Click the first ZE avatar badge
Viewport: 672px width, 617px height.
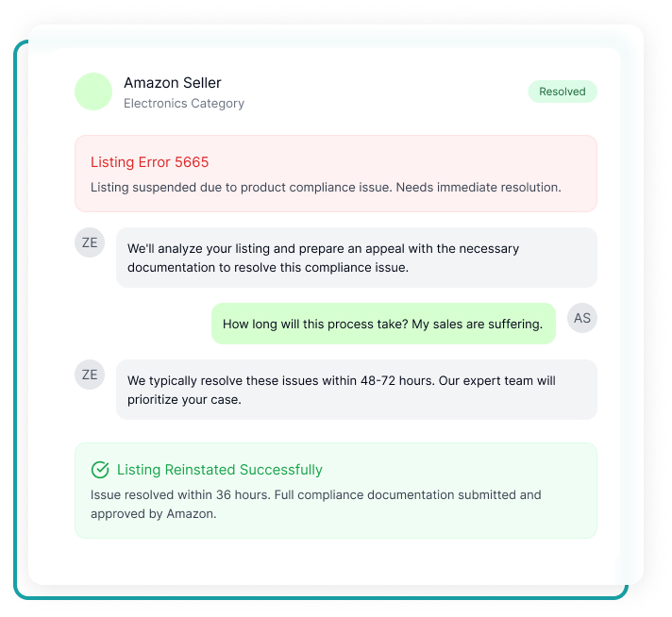tap(90, 242)
